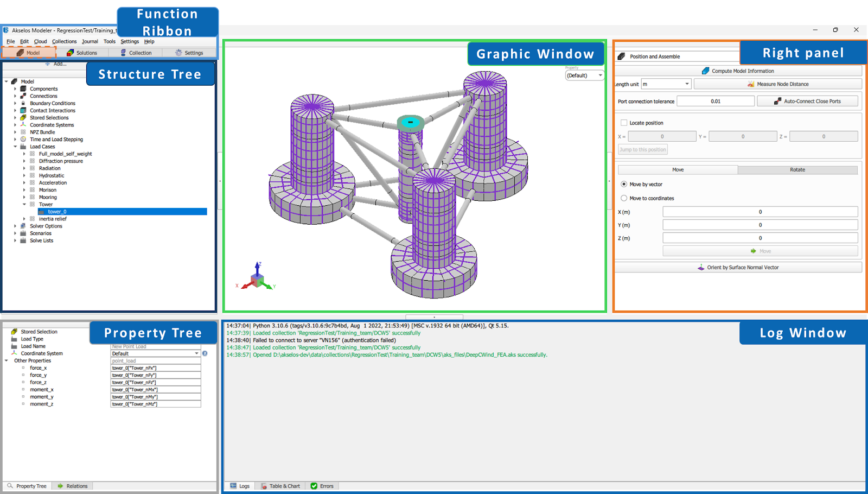The height and width of the screenshot is (494, 868).
Task: Click Auto-Connect Close Ports button
Action: (808, 101)
